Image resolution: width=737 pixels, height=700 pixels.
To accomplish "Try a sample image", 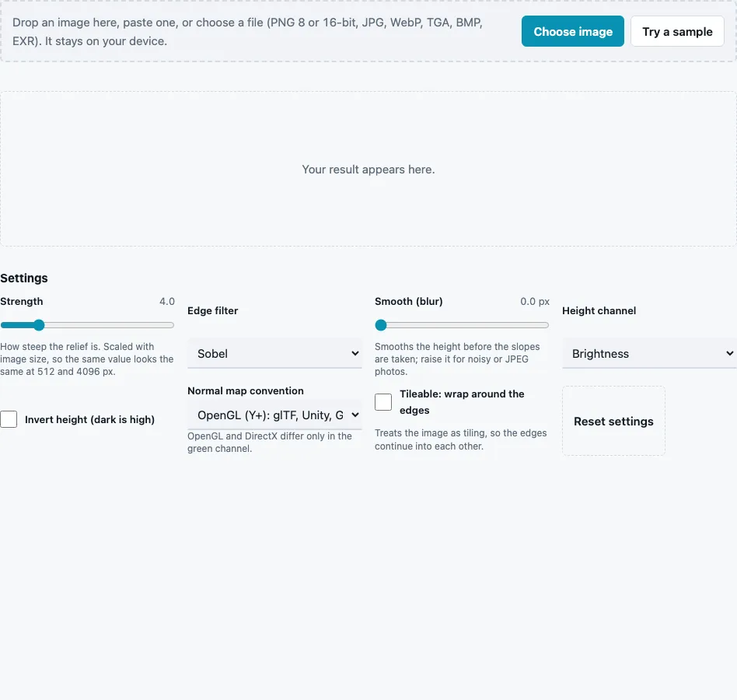I will (677, 31).
